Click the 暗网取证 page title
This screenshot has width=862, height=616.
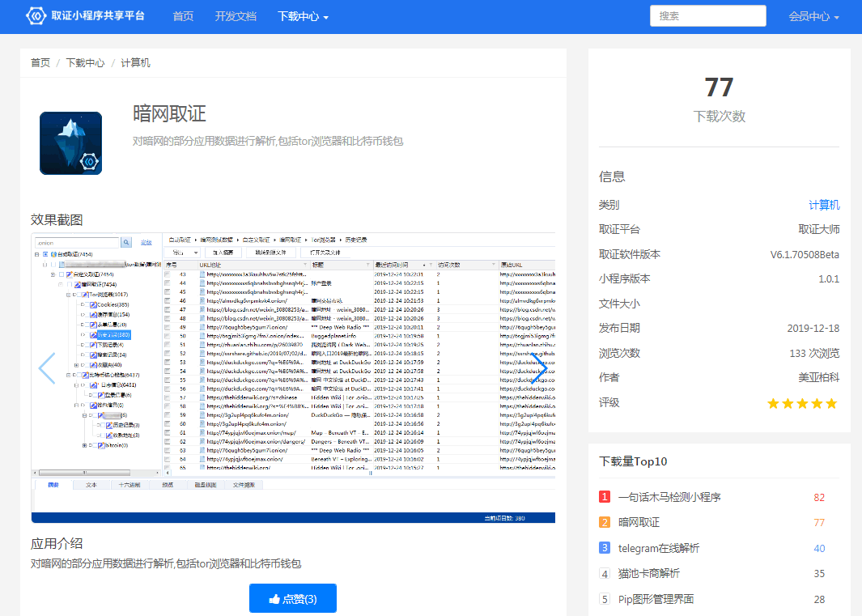click(169, 114)
